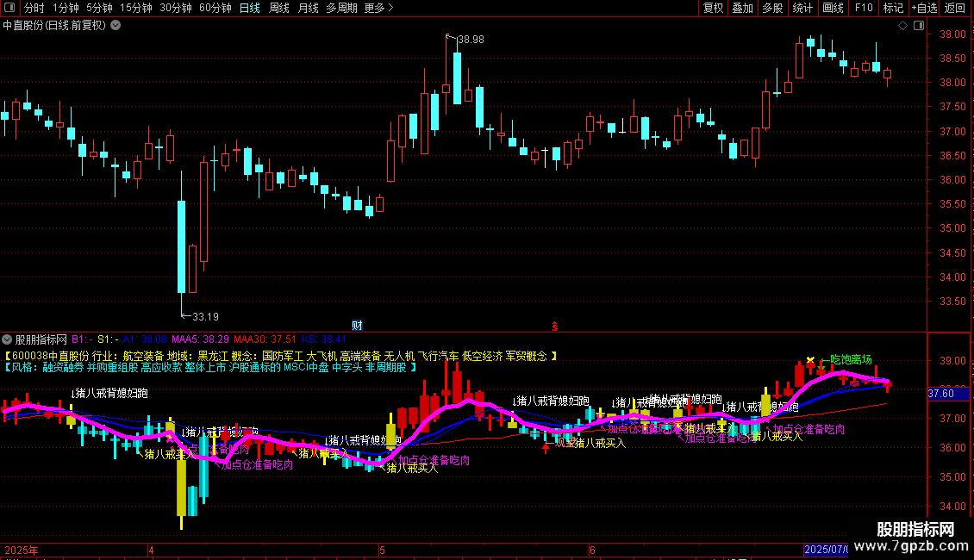The height and width of the screenshot is (560, 974).
Task: Click the month 4 marker on the date axis
Action: 151,550
